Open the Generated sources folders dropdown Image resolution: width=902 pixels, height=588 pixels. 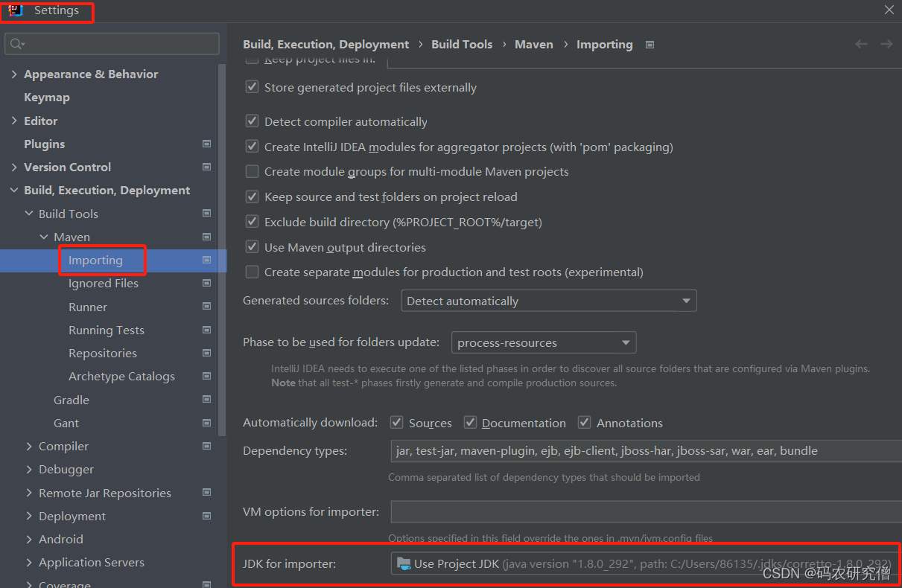[685, 301]
